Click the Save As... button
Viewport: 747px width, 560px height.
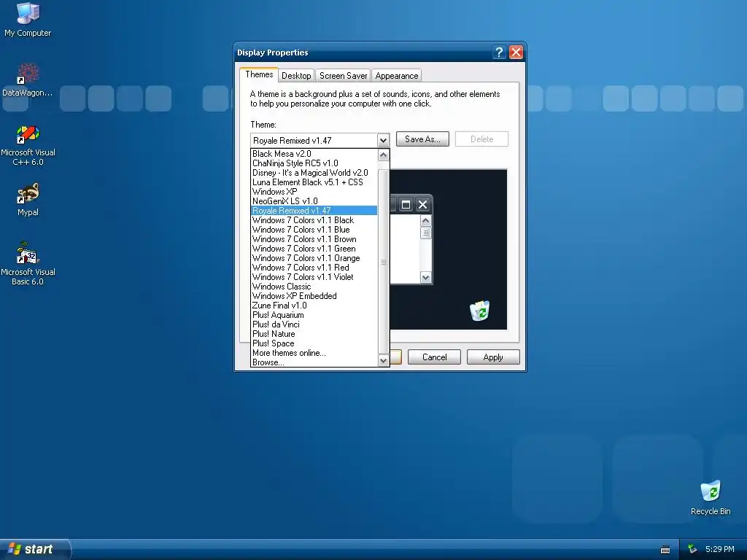(422, 139)
